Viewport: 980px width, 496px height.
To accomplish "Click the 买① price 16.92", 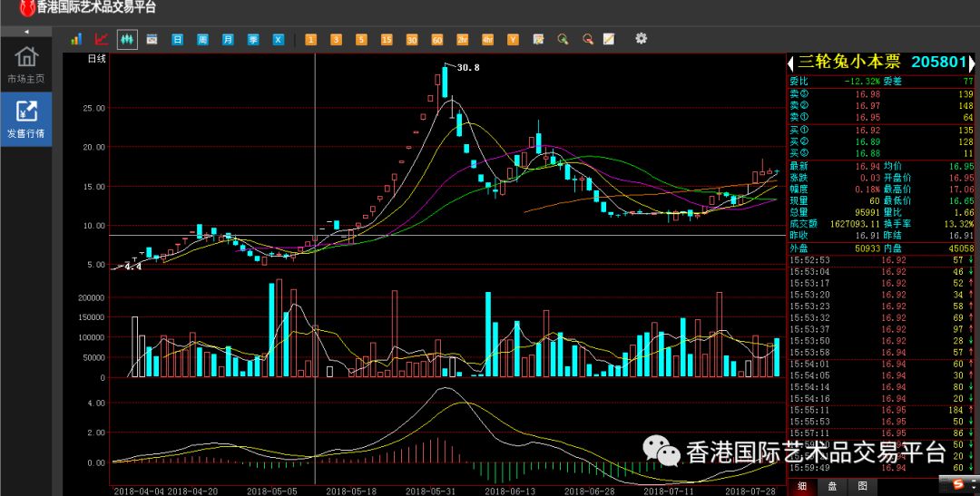I will coord(867,131).
